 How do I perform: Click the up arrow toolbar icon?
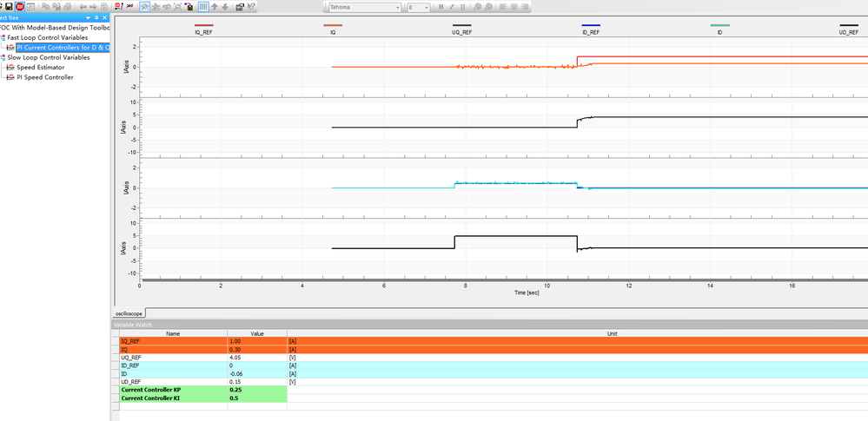point(215,7)
